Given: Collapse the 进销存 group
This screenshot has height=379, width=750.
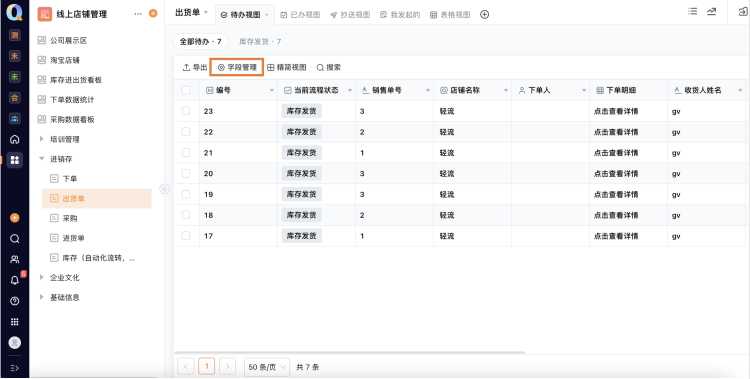Looking at the screenshot, I should (x=42, y=159).
